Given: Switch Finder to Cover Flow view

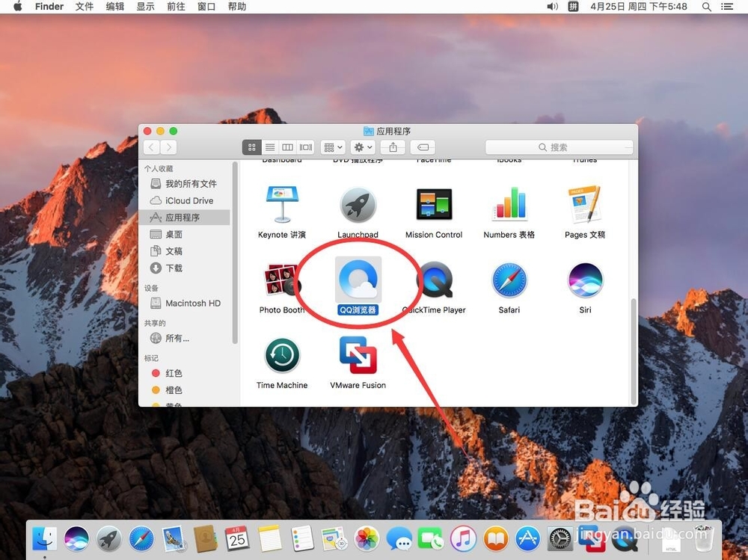Looking at the screenshot, I should point(305,147).
